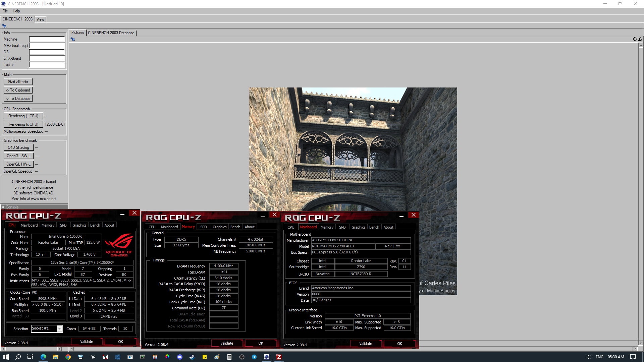Open About tab in CPU-Z CPU window
This screenshot has height=362, width=644.
(109, 225)
